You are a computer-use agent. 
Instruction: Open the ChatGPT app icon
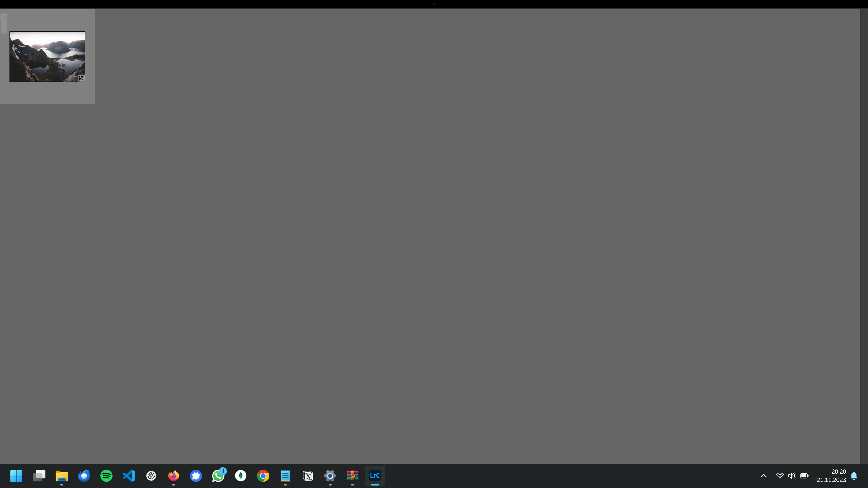tap(151, 476)
